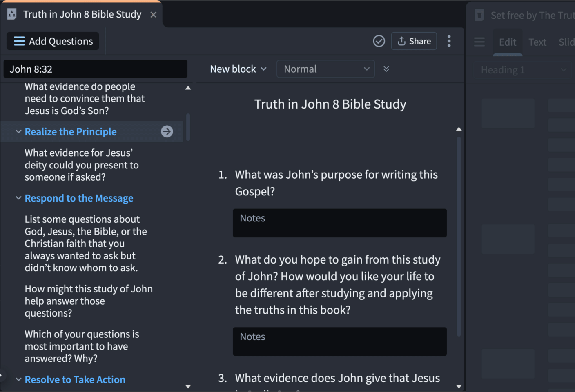Open Heading 1 style dropdown in right panel
The height and width of the screenshot is (392, 575).
coord(524,70)
